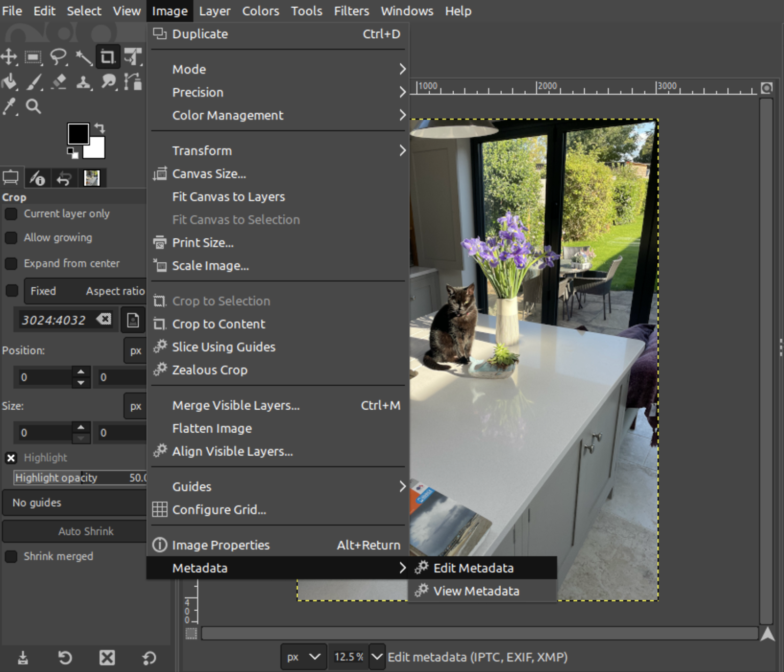
Task: Open the px units dropdown at the bottom
Action: coord(303,657)
